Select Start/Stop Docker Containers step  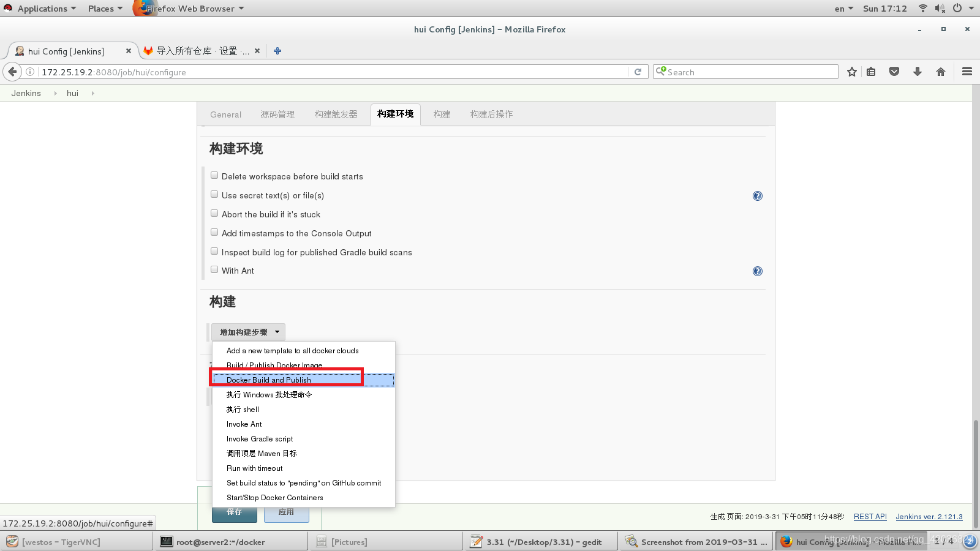coord(303,498)
